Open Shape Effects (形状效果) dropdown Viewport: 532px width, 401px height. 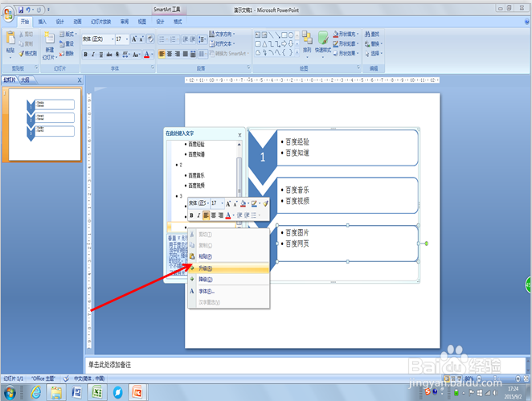(x=346, y=53)
